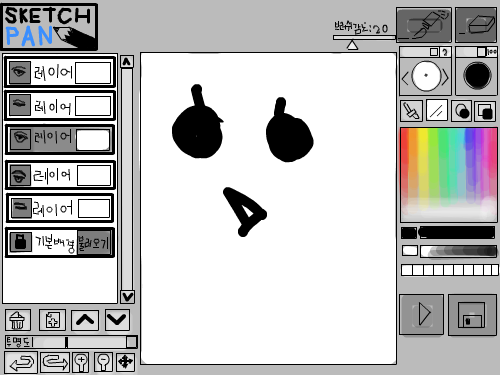Screen dimensions: 500x375
Task: Increase brush size with the right angle bracket
Action: (446, 78)
